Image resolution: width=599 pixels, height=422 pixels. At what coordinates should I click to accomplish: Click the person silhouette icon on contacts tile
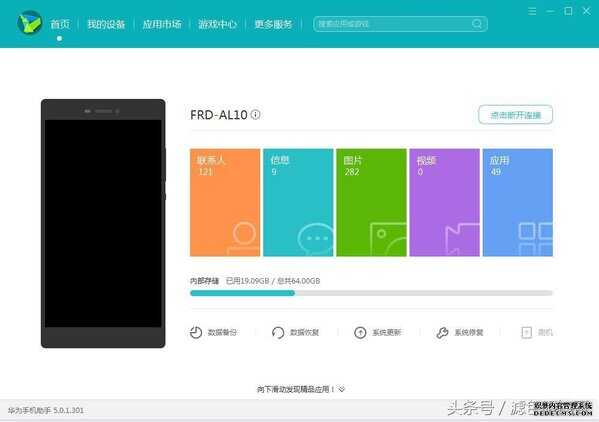tap(244, 238)
